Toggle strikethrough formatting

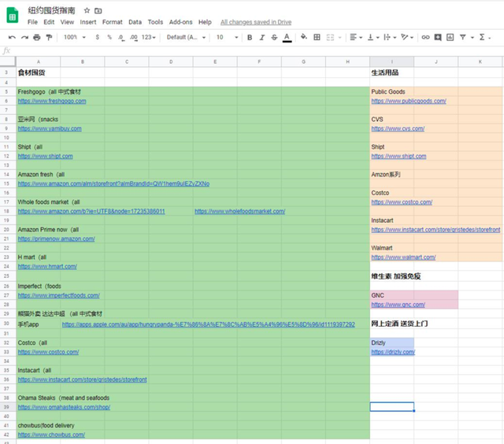[274, 38]
